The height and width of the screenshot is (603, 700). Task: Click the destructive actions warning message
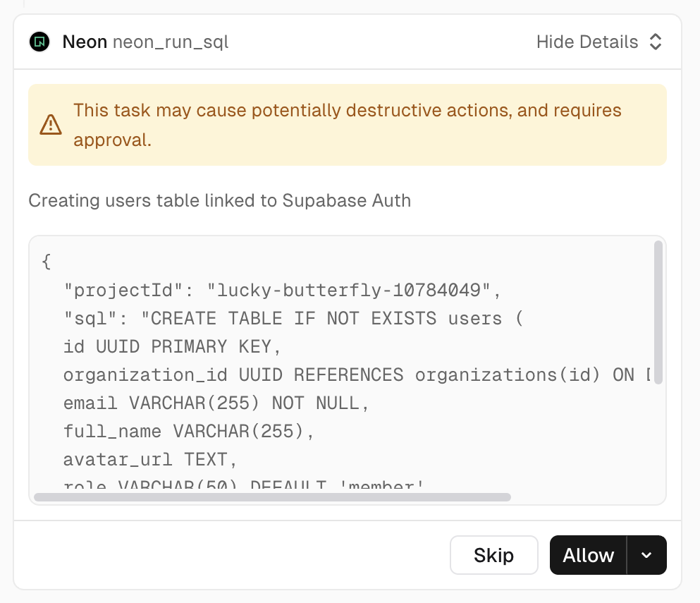click(348, 125)
